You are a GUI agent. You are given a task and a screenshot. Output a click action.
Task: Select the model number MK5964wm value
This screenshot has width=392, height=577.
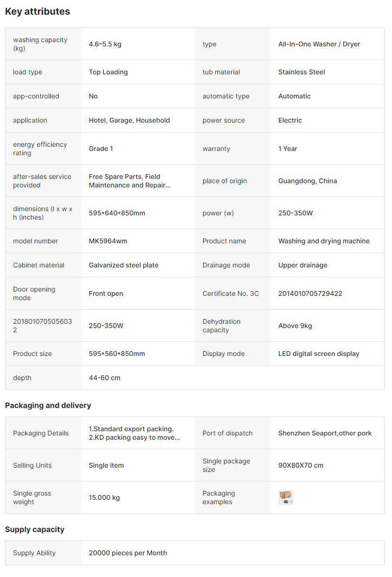coord(108,241)
